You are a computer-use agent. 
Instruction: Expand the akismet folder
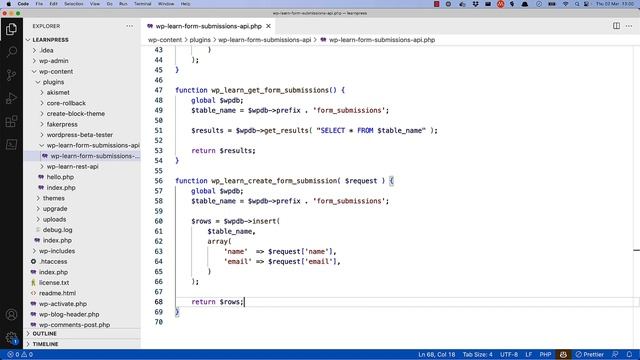[58, 93]
